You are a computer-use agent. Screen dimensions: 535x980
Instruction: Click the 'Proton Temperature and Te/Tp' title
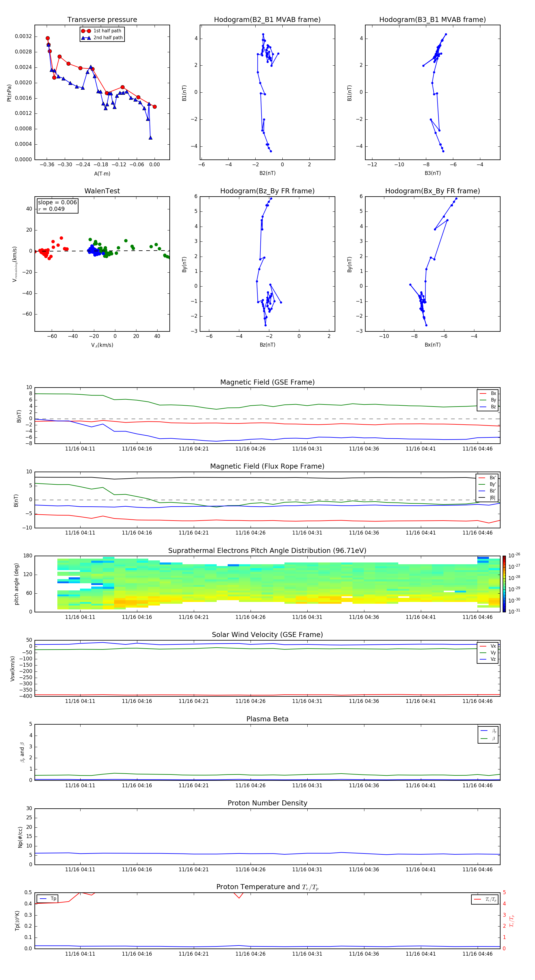(x=267, y=887)
